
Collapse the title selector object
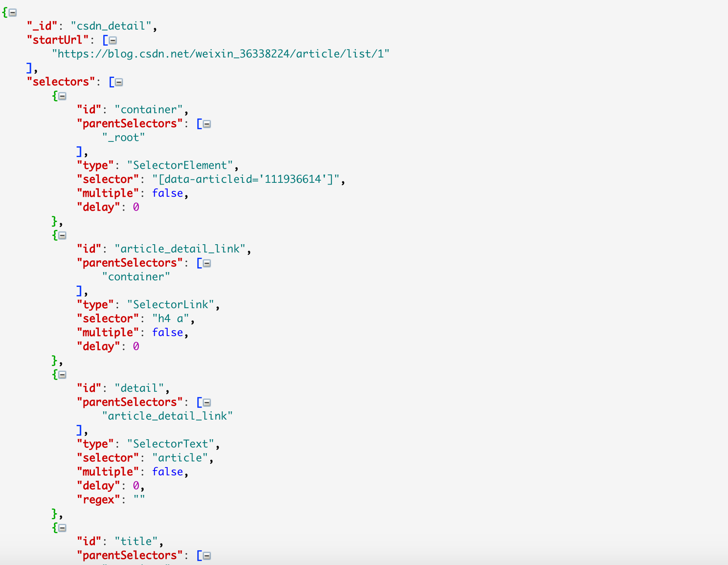click(x=63, y=528)
